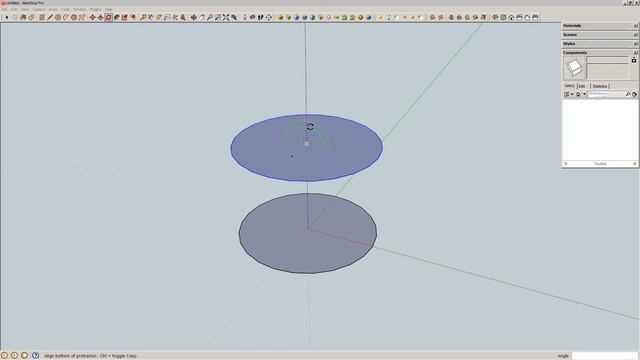Switch to Components Statistics tab
Viewport: 640px width, 360px height.
click(x=600, y=86)
